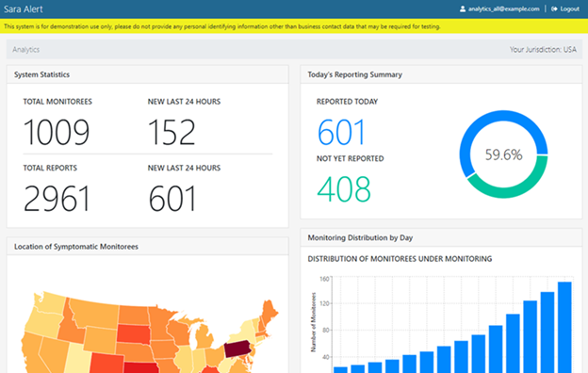Select analytics_all@example.com account text
The height and width of the screenshot is (373, 588).
point(503,8)
